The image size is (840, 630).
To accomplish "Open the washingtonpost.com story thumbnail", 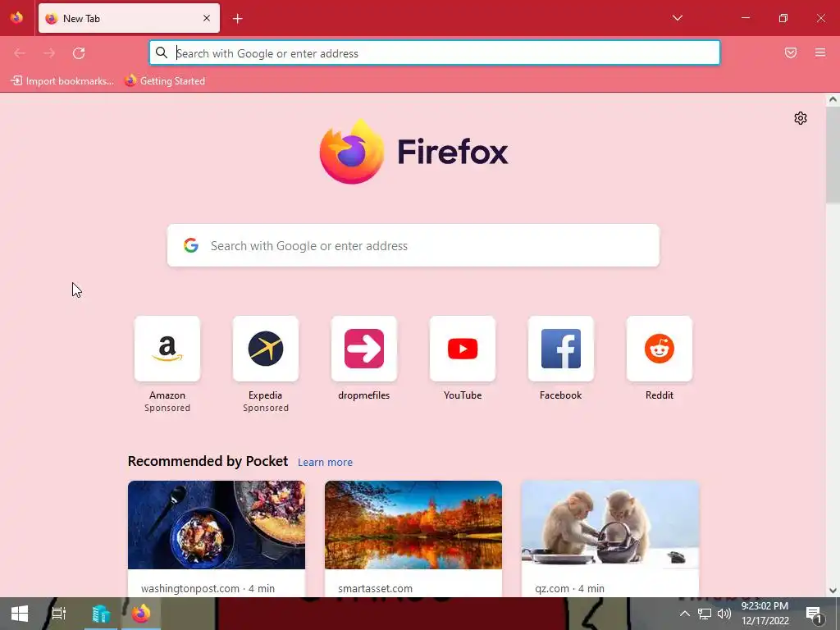I will [x=217, y=525].
